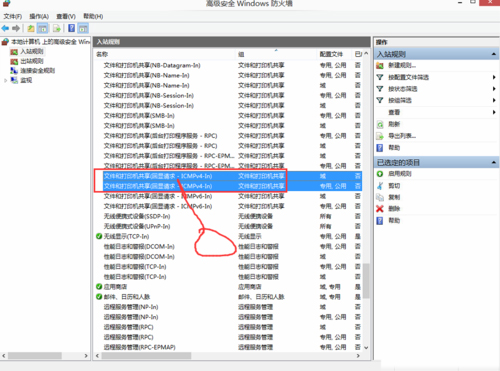Click the 连接安全规则 icon in the left tree
500x371 pixels.
pos(14,71)
